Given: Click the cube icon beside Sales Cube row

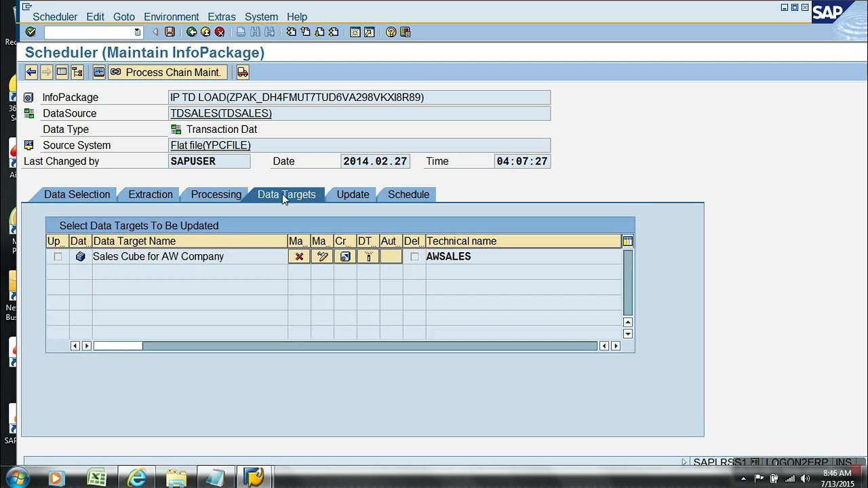Looking at the screenshot, I should (81, 256).
